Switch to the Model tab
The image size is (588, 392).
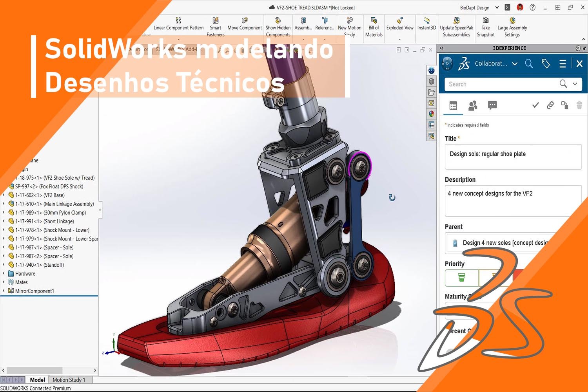coord(37,380)
